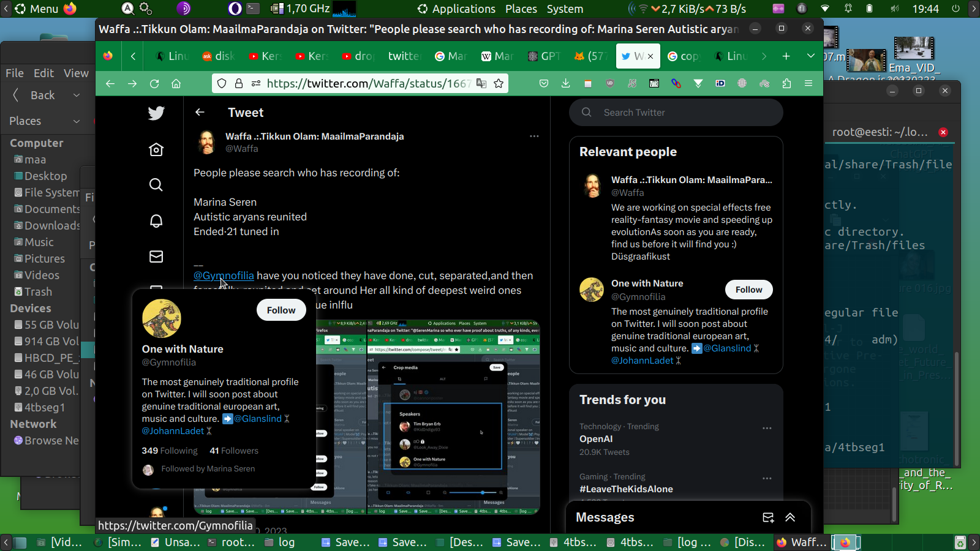The width and height of the screenshot is (980, 551).
Task: Switch to the 'log' folder taskbar window
Action: tap(281, 542)
